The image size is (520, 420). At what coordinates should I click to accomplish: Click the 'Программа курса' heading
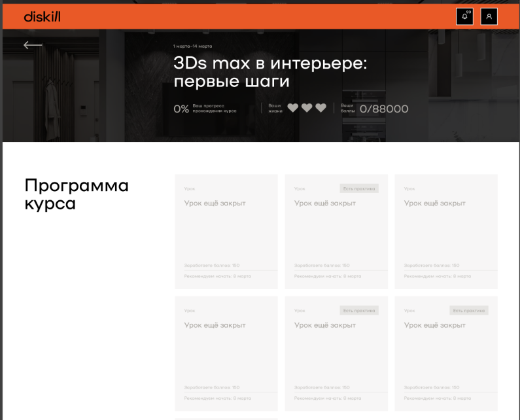(x=77, y=194)
